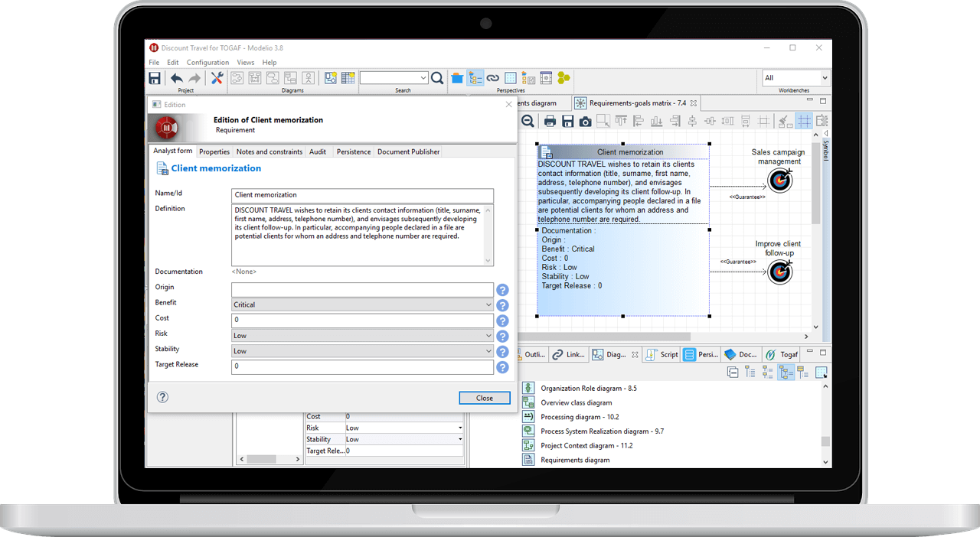Click the yellow hexagons perspective icon

point(564,78)
